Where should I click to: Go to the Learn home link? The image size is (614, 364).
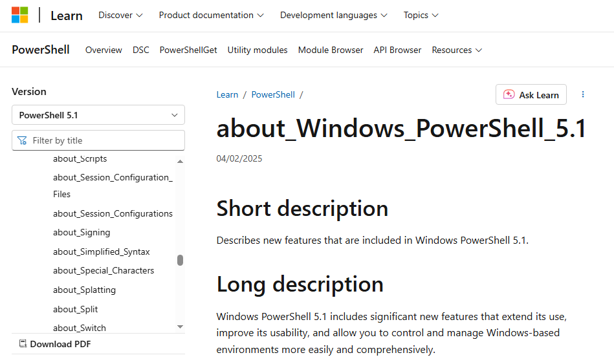(67, 16)
